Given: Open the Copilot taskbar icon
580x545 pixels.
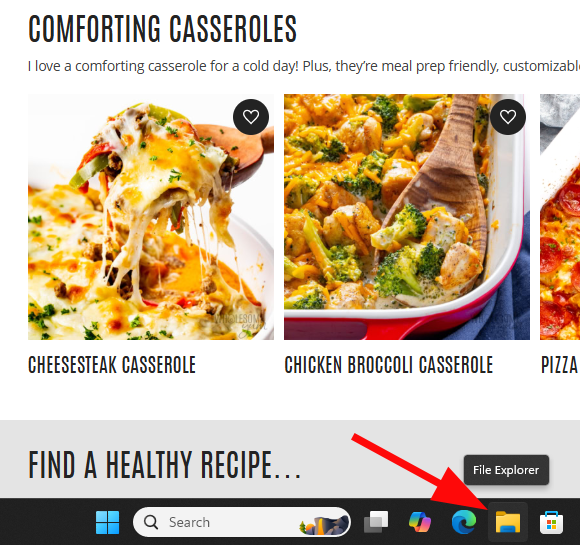Looking at the screenshot, I should pos(420,522).
